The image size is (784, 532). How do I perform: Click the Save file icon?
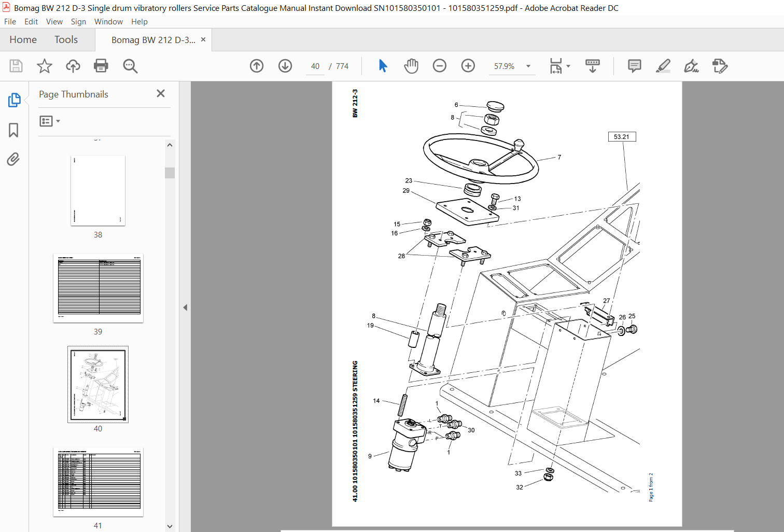pos(16,66)
